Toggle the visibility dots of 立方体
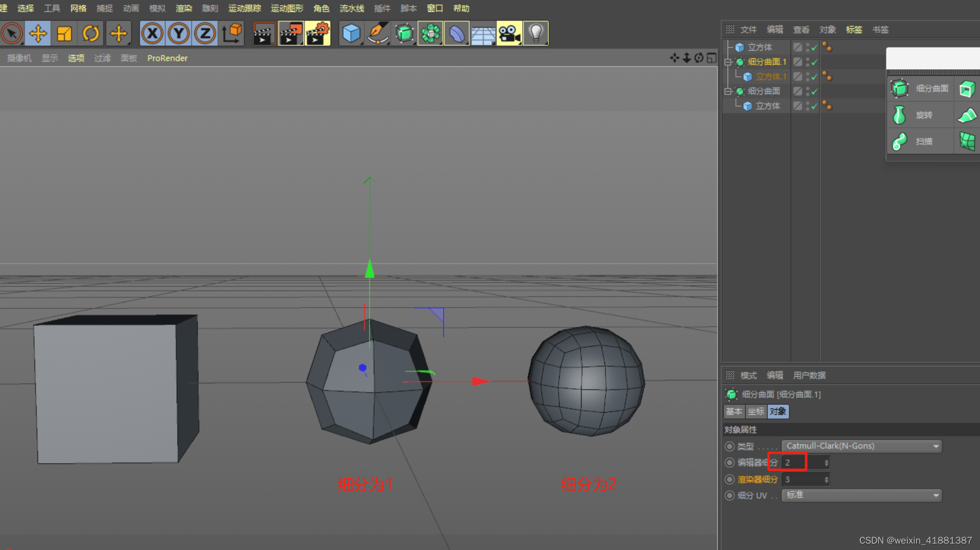The width and height of the screenshot is (980, 550). coord(807,47)
